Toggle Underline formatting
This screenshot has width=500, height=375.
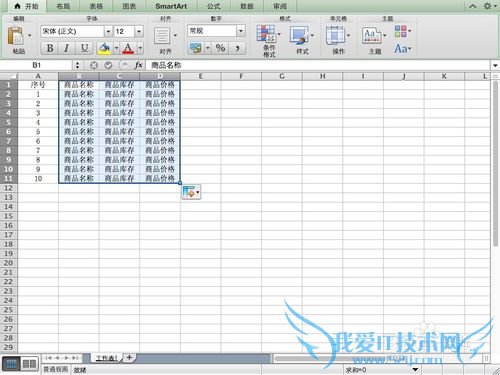[85, 48]
